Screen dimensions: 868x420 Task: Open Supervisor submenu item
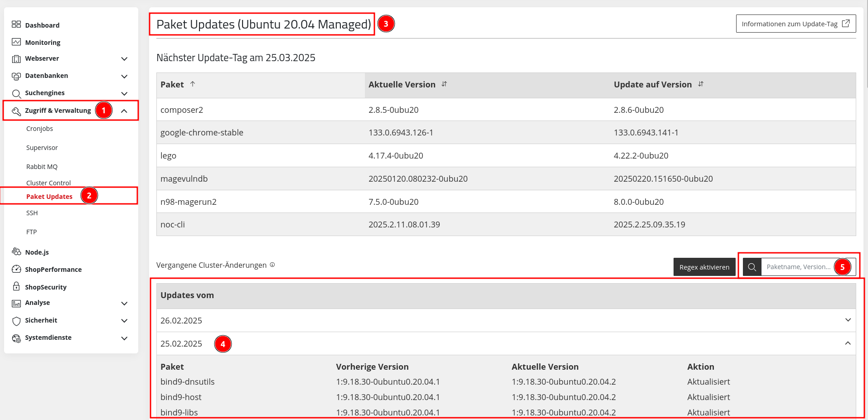[42, 148]
